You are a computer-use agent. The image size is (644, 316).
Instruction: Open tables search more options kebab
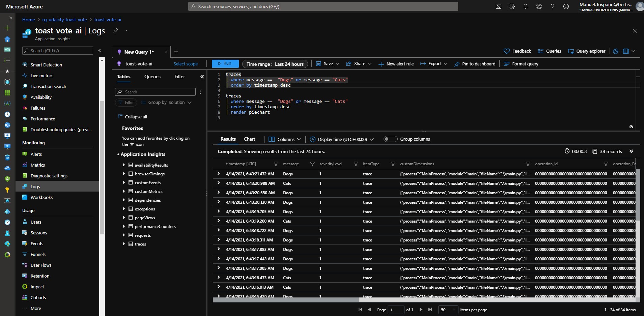click(200, 92)
